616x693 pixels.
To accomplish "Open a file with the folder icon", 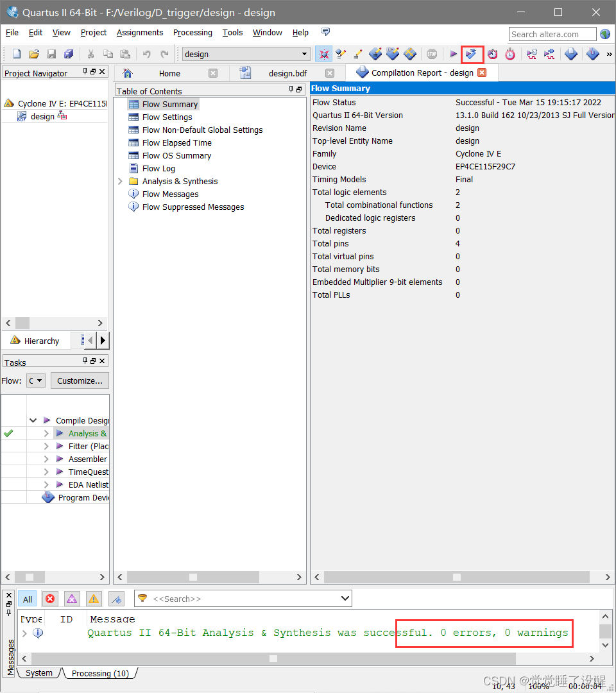I will [34, 54].
